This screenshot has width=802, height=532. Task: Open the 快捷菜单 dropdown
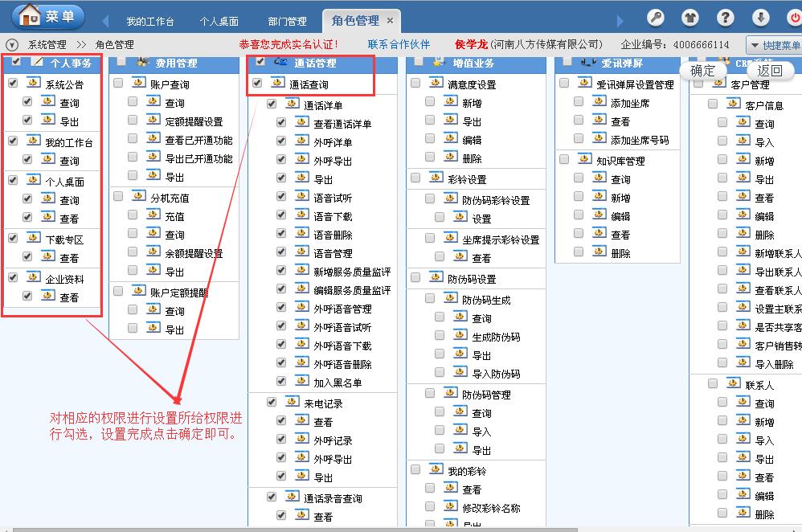click(775, 46)
